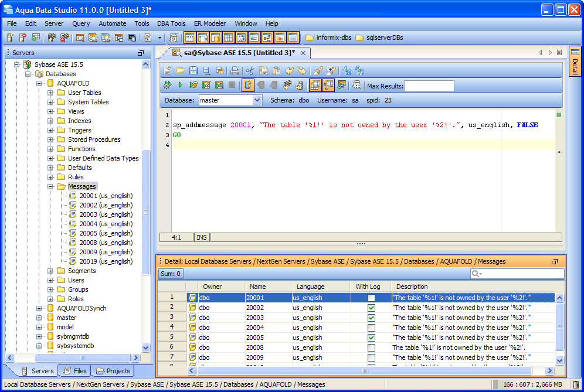
Task: Toggle With Log checkbox for message 20001
Action: pyautogui.click(x=371, y=298)
